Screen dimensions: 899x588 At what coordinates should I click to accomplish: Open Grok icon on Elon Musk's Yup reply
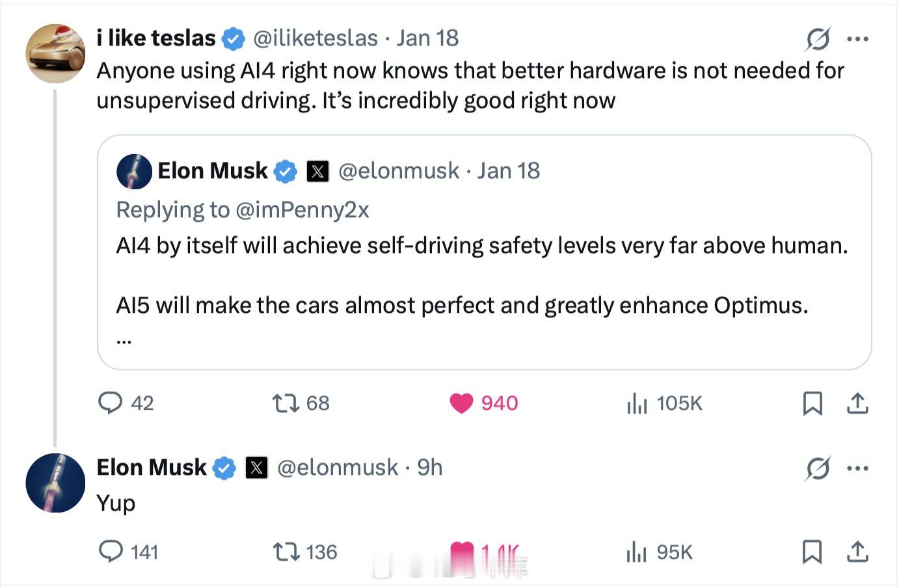pos(818,468)
